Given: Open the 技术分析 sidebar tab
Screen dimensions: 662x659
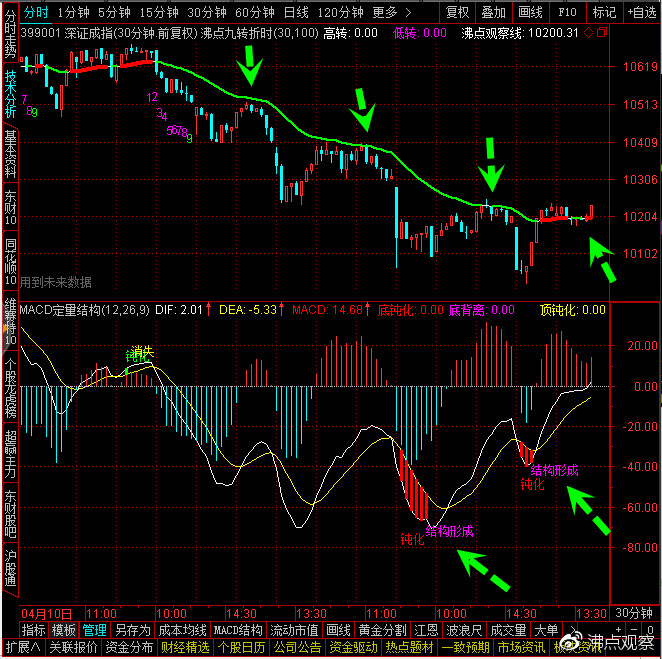Looking at the screenshot, I should click(10, 94).
